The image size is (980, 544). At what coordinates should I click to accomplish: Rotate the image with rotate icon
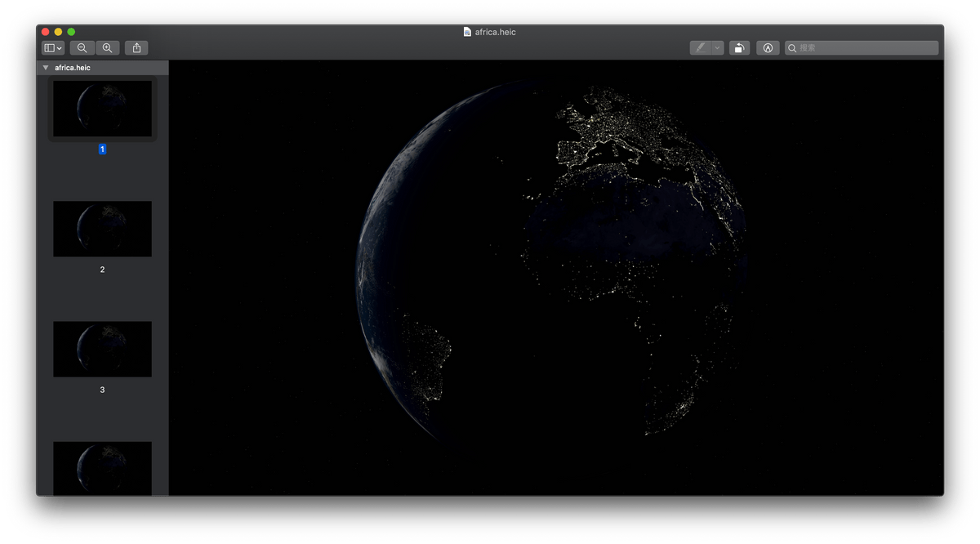click(739, 48)
